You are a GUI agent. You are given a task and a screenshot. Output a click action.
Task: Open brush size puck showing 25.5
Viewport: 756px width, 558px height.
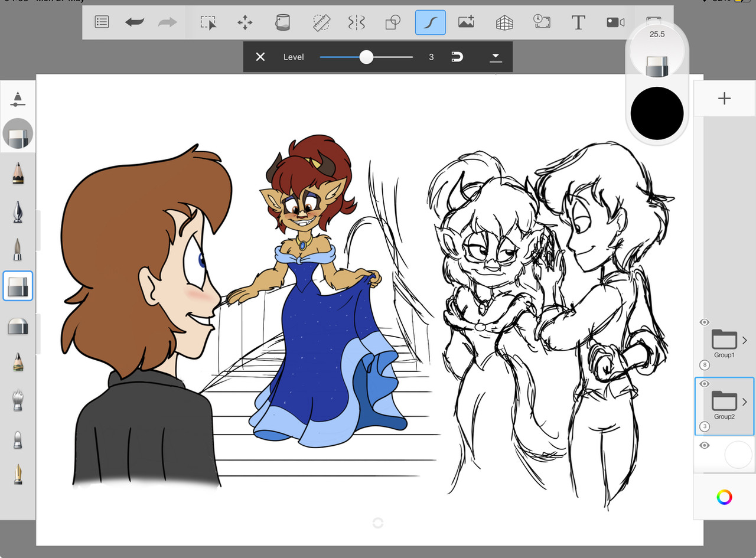point(657,51)
